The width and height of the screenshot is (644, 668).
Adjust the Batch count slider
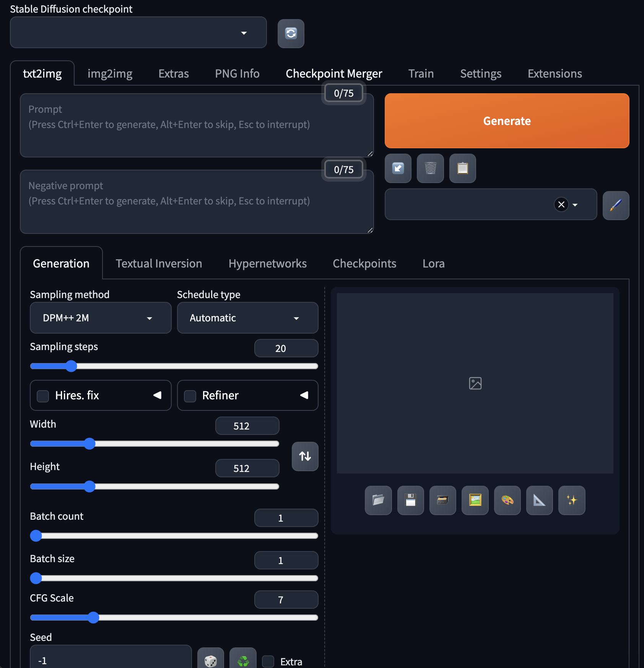[x=174, y=536]
